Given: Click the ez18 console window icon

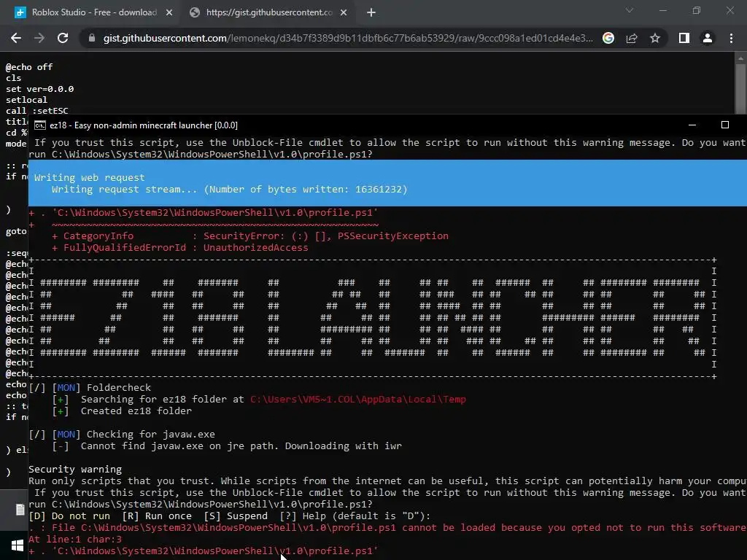Looking at the screenshot, I should click(x=40, y=125).
